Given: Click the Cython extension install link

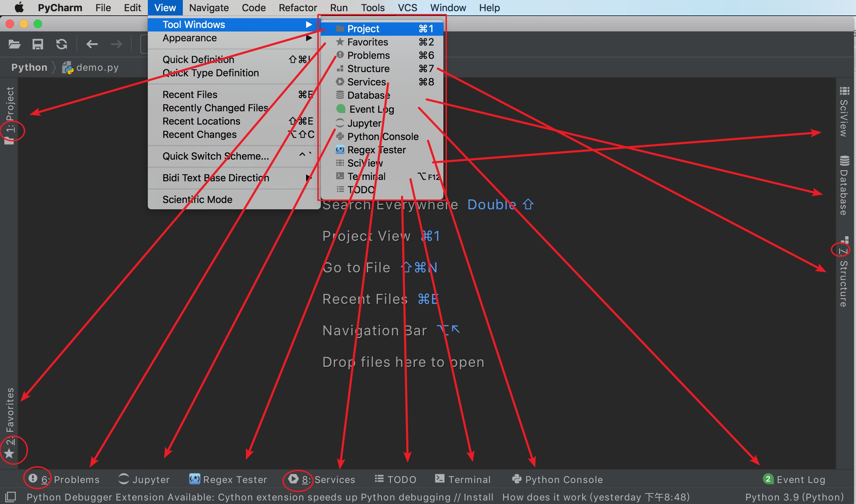Looking at the screenshot, I should tap(487, 495).
